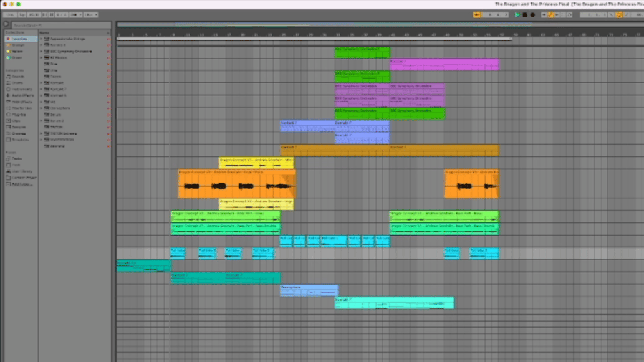Click the Tap tempo button
Viewport: 644px width, 362px height.
point(22,14)
